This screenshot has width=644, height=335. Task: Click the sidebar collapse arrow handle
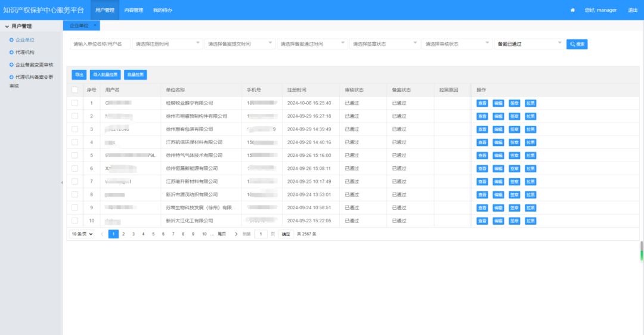(x=62, y=182)
